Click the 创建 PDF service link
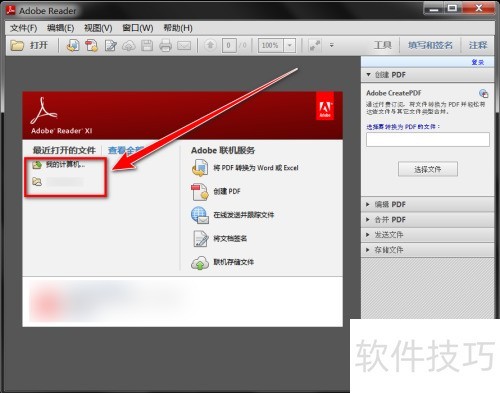 coord(227,191)
